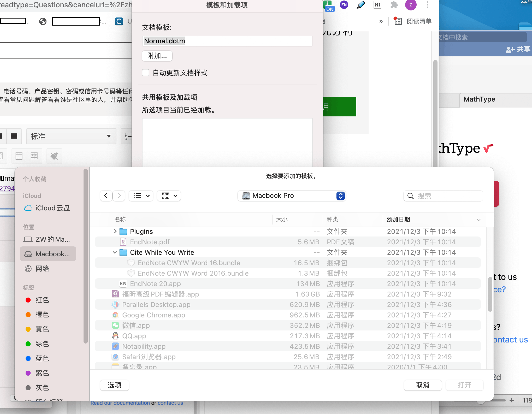Select EndNote CWYW Word 16.bundle

click(288, 263)
